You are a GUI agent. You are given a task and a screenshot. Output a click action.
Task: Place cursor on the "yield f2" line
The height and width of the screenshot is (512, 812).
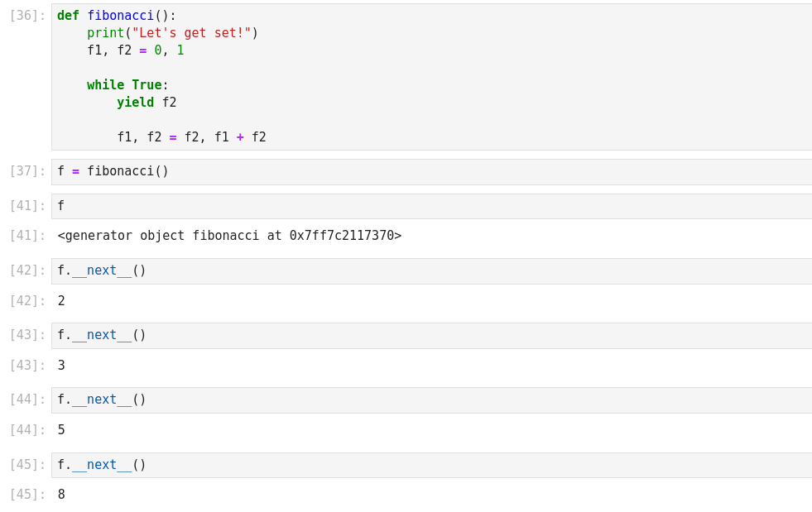click(x=147, y=103)
